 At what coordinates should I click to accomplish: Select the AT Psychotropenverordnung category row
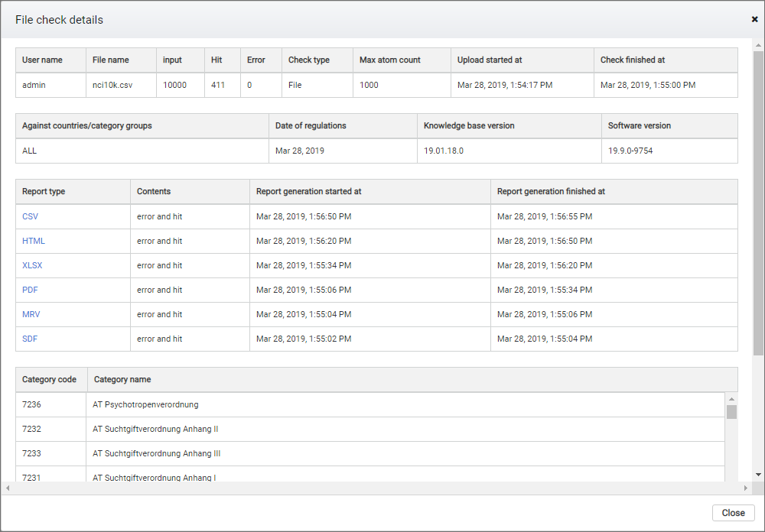click(145, 404)
